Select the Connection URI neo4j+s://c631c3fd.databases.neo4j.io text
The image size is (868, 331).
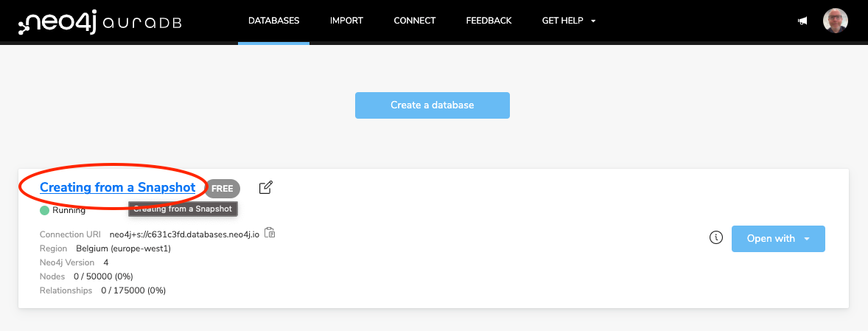tap(184, 234)
